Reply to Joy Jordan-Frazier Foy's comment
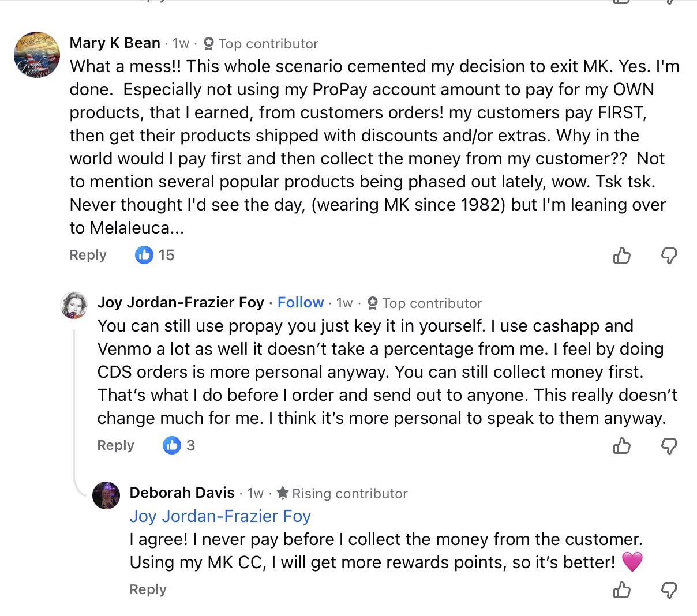The image size is (697, 616). pyautogui.click(x=115, y=445)
